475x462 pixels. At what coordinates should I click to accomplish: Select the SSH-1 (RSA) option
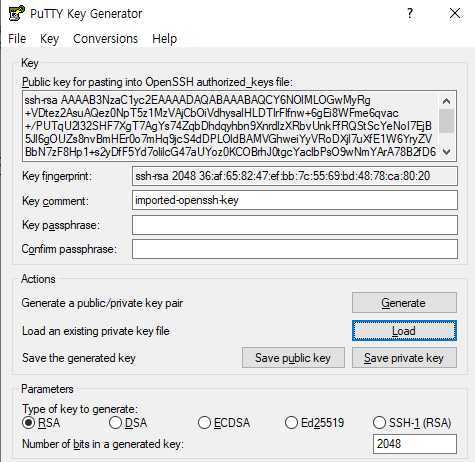[412, 423]
